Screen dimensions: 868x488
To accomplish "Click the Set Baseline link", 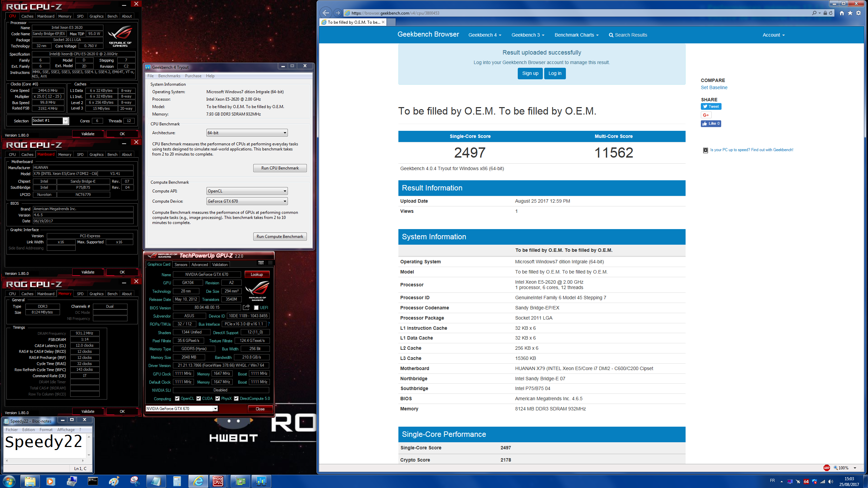I will [x=714, y=87].
